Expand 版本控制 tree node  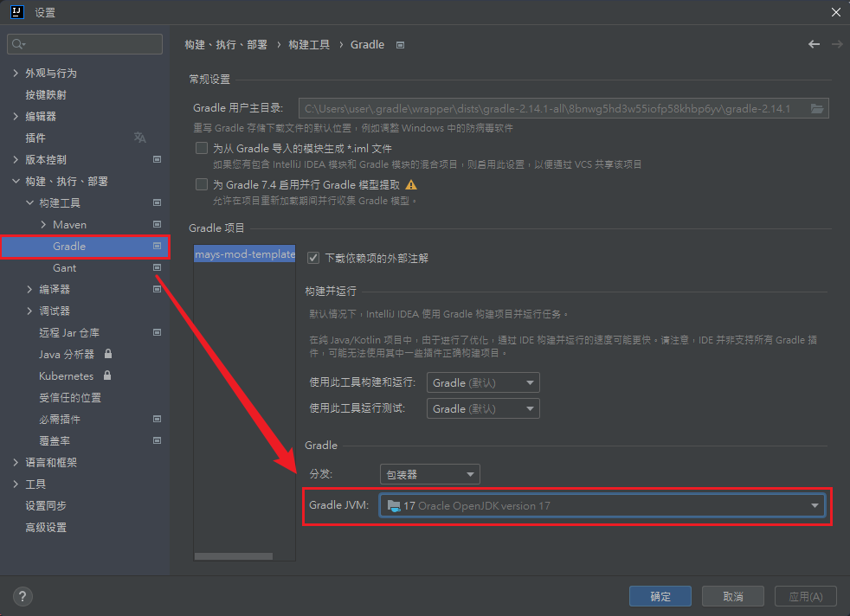click(16, 159)
